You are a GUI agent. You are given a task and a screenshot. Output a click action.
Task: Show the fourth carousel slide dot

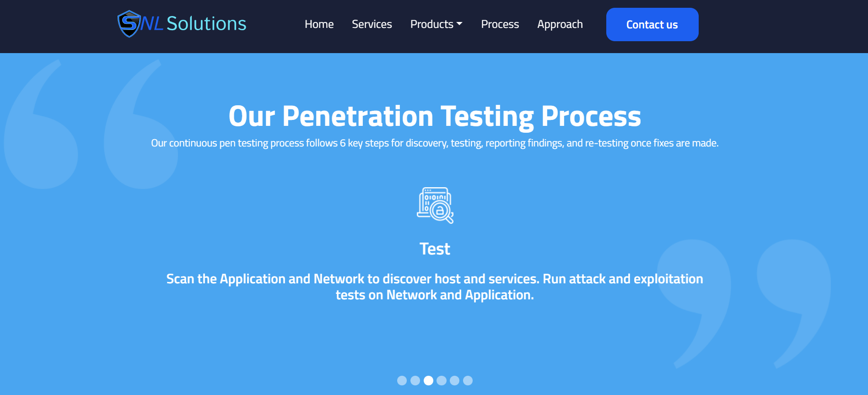(442, 380)
